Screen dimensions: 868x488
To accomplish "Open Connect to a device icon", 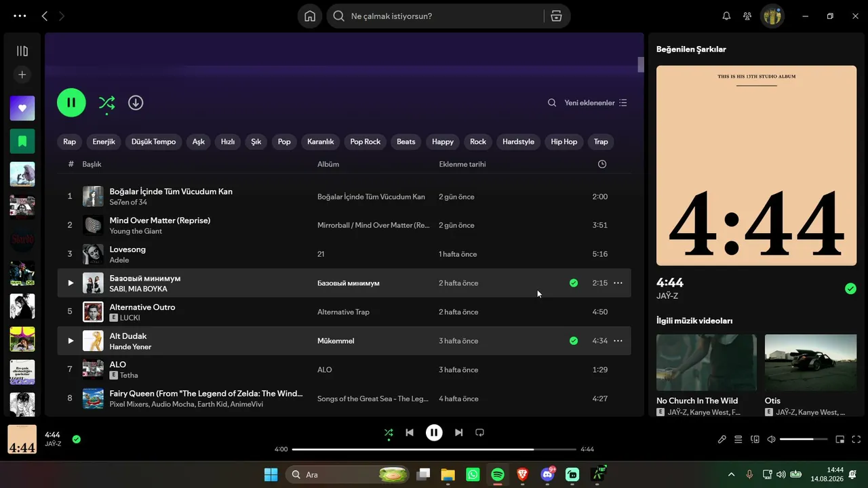I will [755, 439].
